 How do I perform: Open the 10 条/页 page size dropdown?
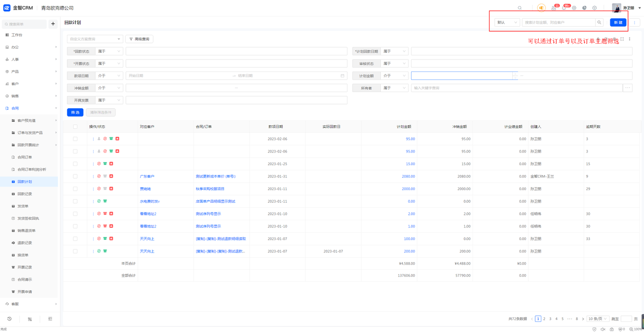coord(598,319)
